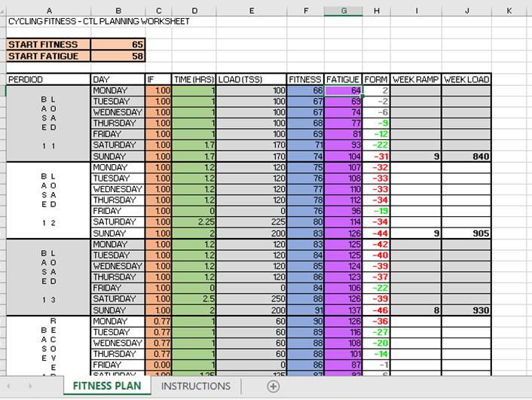
Task: Select the BASE RECOVE period cell
Action: [48, 346]
